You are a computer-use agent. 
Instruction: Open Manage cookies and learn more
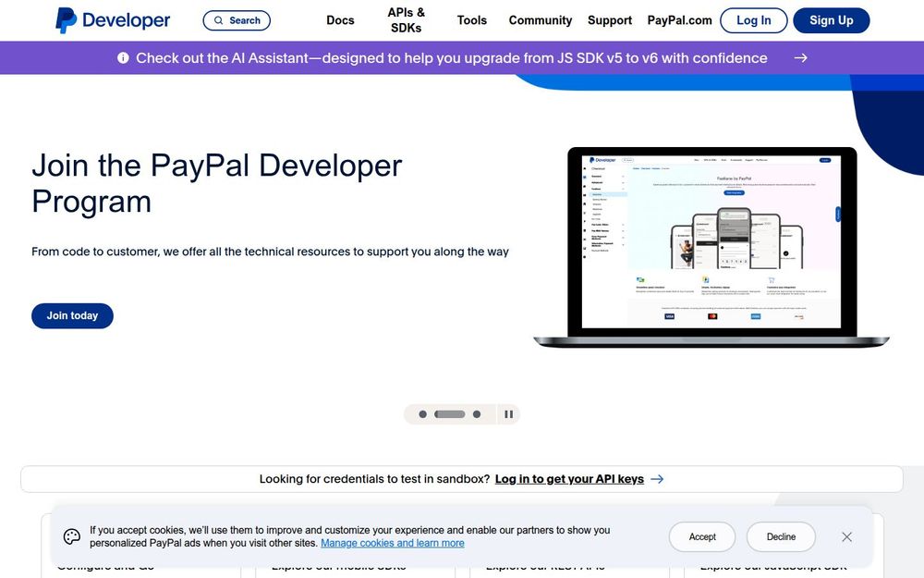[x=393, y=543]
